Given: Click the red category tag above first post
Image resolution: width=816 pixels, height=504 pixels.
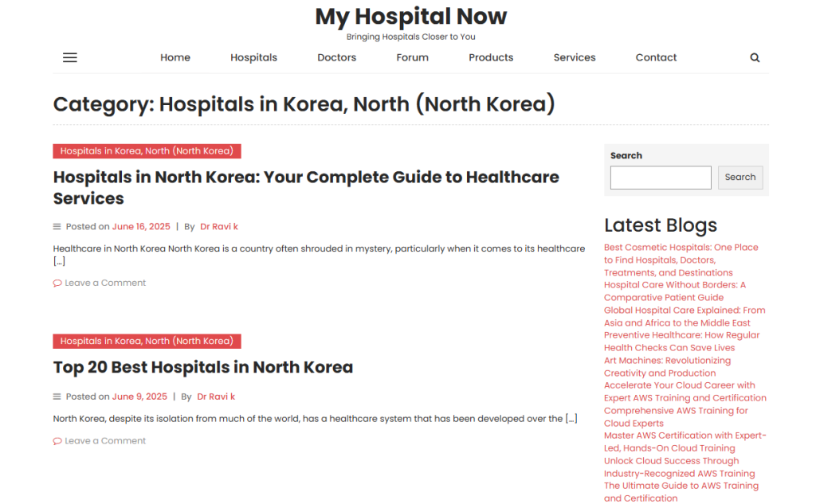Looking at the screenshot, I should point(147,151).
